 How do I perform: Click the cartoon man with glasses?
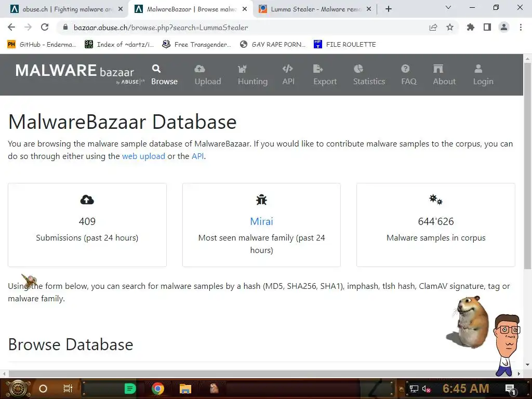coord(507,345)
